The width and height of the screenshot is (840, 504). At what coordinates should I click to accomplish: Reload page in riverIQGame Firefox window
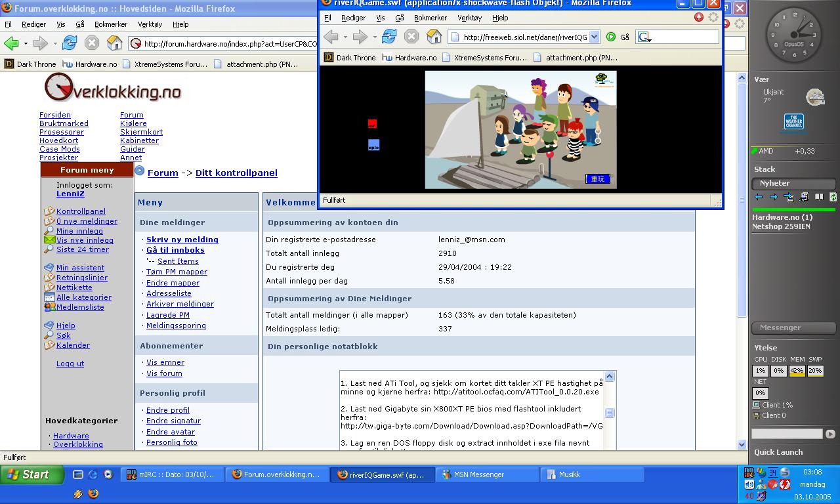pyautogui.click(x=389, y=37)
